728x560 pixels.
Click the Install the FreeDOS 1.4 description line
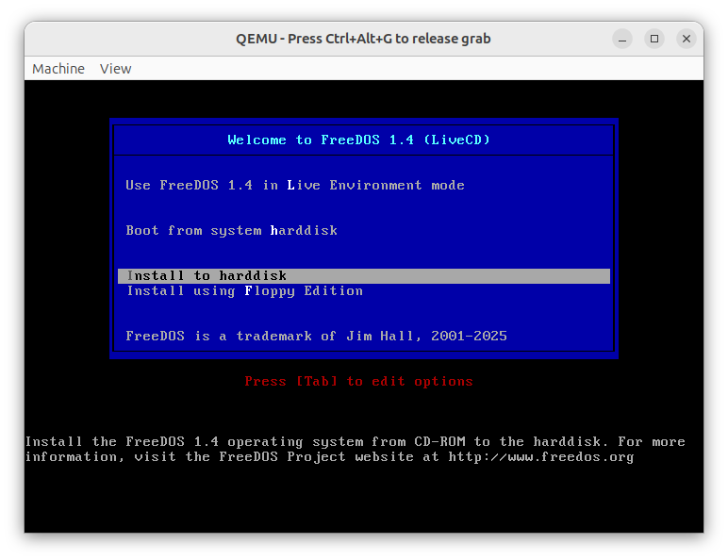(x=356, y=441)
